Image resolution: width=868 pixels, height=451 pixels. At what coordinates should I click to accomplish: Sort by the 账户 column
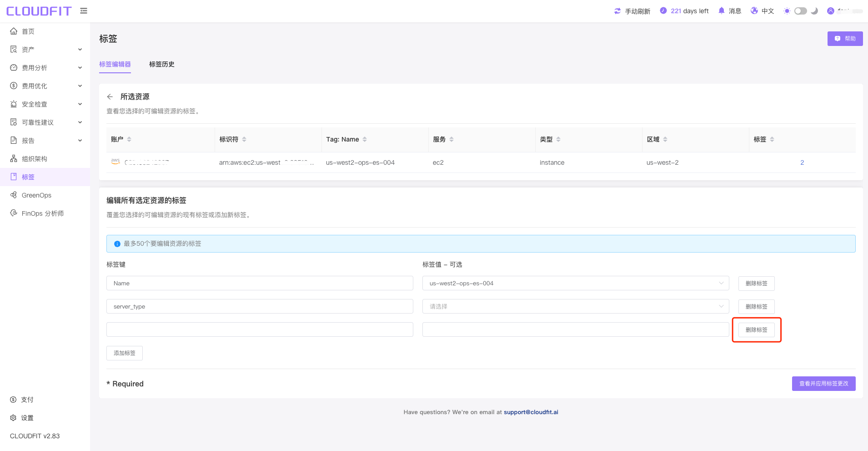129,139
